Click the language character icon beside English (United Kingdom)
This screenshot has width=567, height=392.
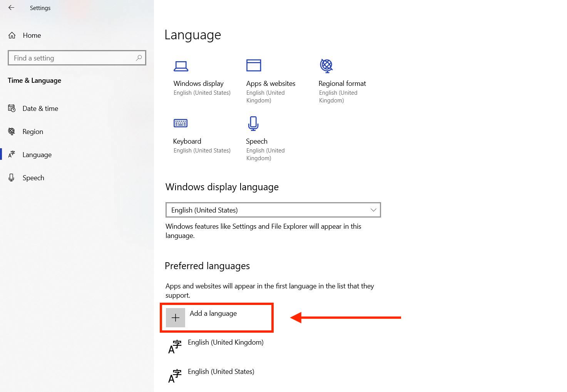tap(174, 346)
